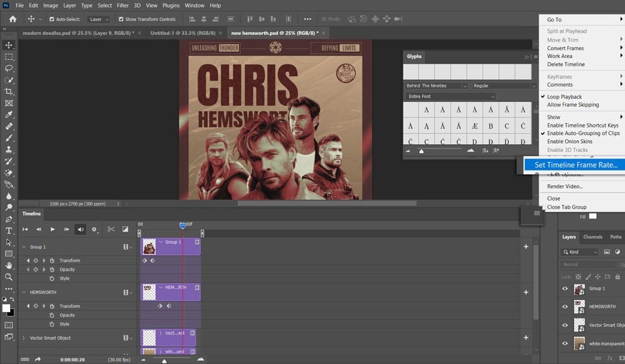Select the Eyedropper tool
Screen dimensions: 625x364
(x=9, y=115)
